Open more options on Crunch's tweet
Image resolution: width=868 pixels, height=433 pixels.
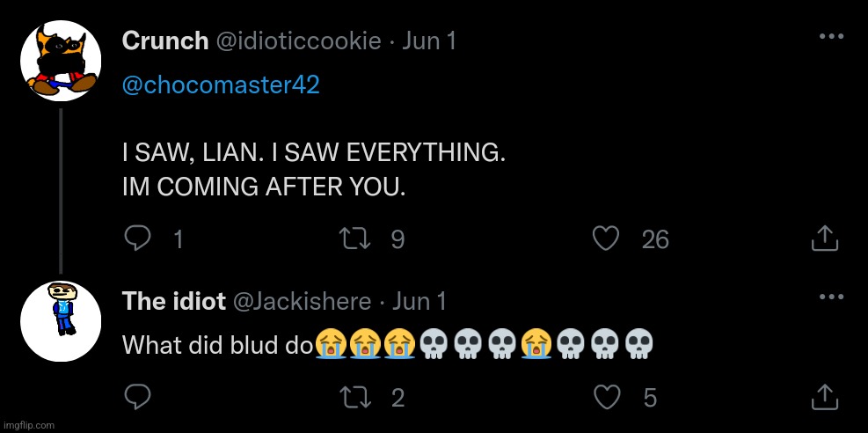[831, 37]
